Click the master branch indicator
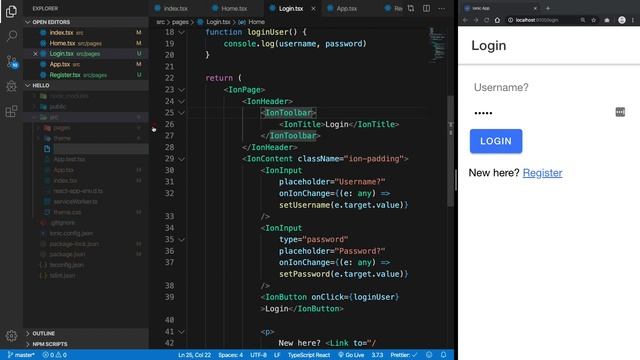Viewport: 640px width, 360px height. [x=21, y=355]
